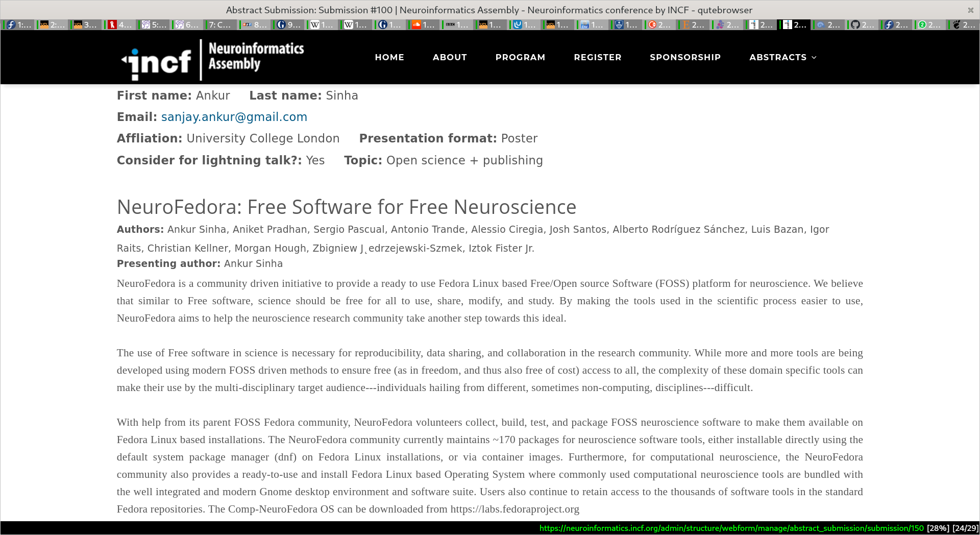Screen dimensions: 980x535
Task: Click the UCL favicon on tab 2
Action: coord(44,25)
